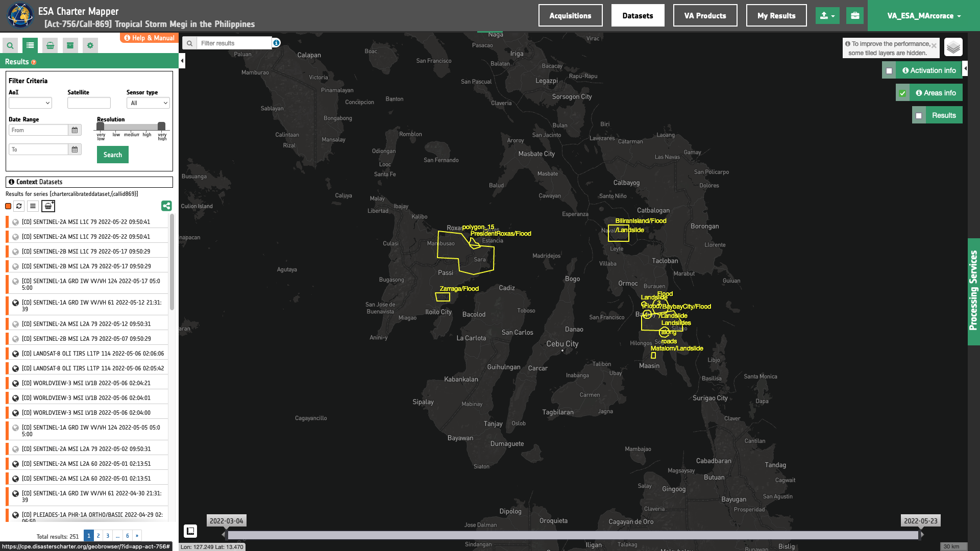Go to results page 2
980x551 pixels.
[x=98, y=536]
